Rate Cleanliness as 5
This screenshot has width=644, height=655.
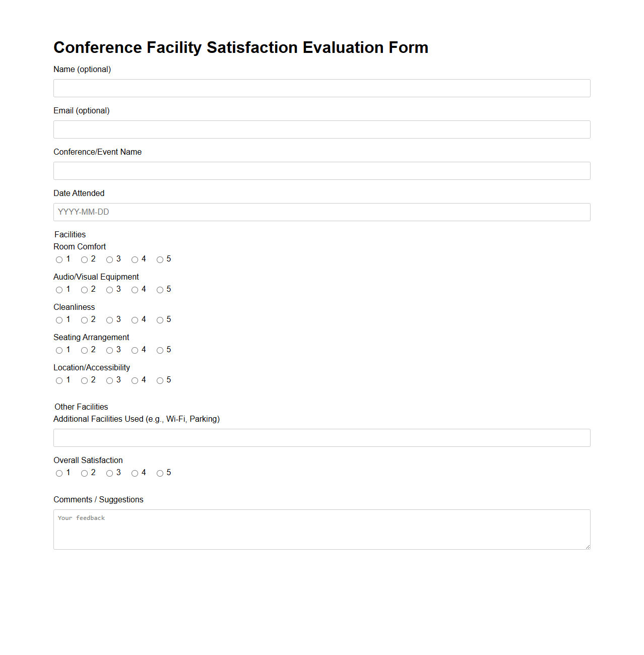point(160,320)
